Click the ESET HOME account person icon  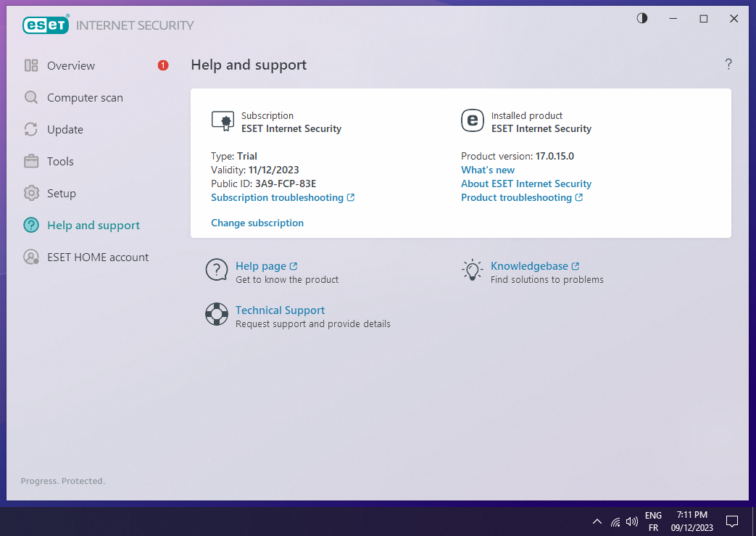(31, 257)
